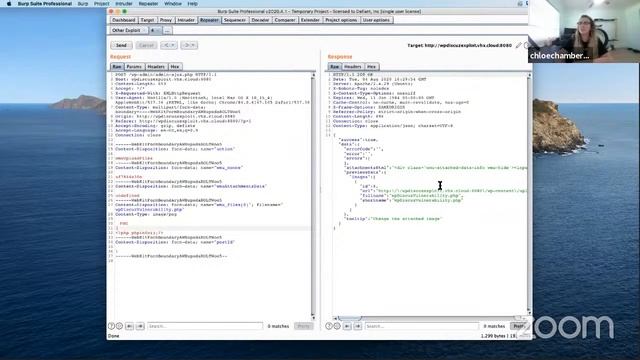Click the Send button
This screenshot has width=640, height=360.
[x=121, y=45]
